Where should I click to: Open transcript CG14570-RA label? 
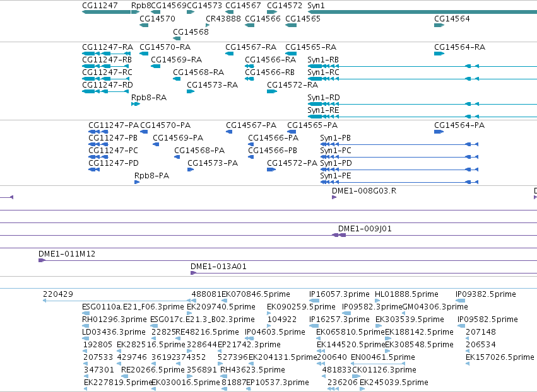tap(165, 47)
